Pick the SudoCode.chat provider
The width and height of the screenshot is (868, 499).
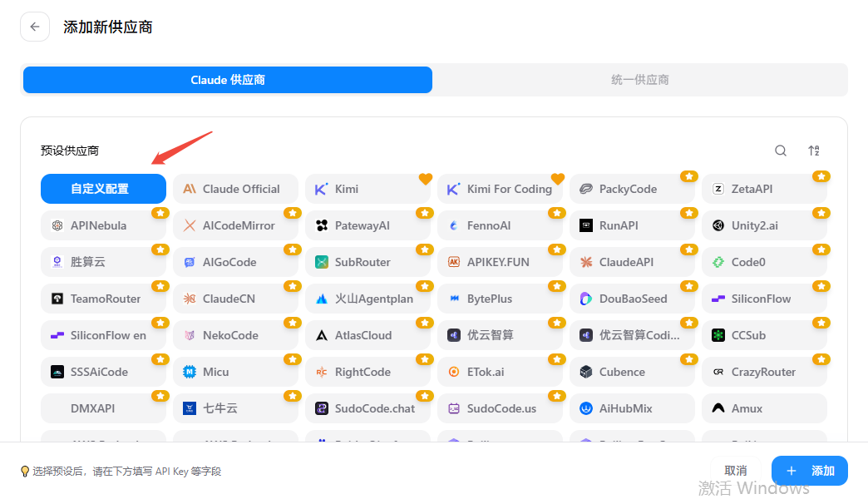click(367, 408)
